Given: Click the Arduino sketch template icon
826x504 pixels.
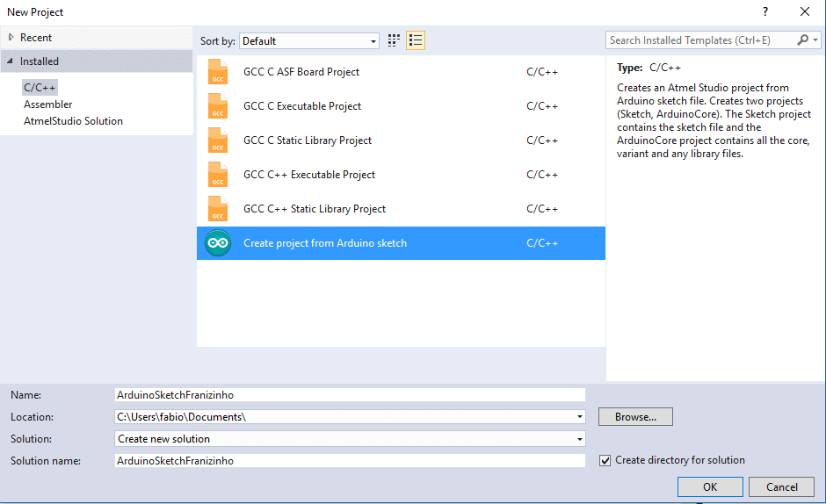Looking at the screenshot, I should pos(218,243).
